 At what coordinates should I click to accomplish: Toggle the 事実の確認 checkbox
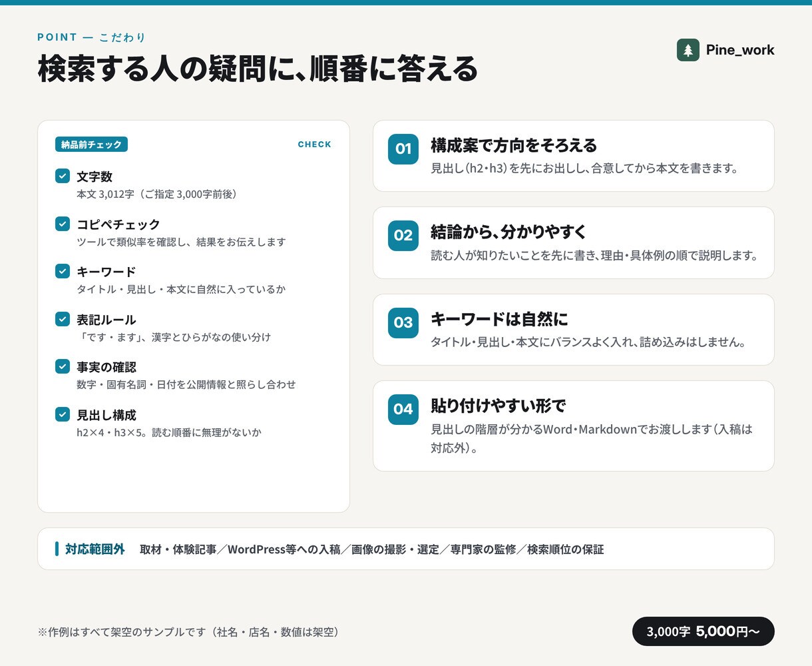tap(63, 366)
